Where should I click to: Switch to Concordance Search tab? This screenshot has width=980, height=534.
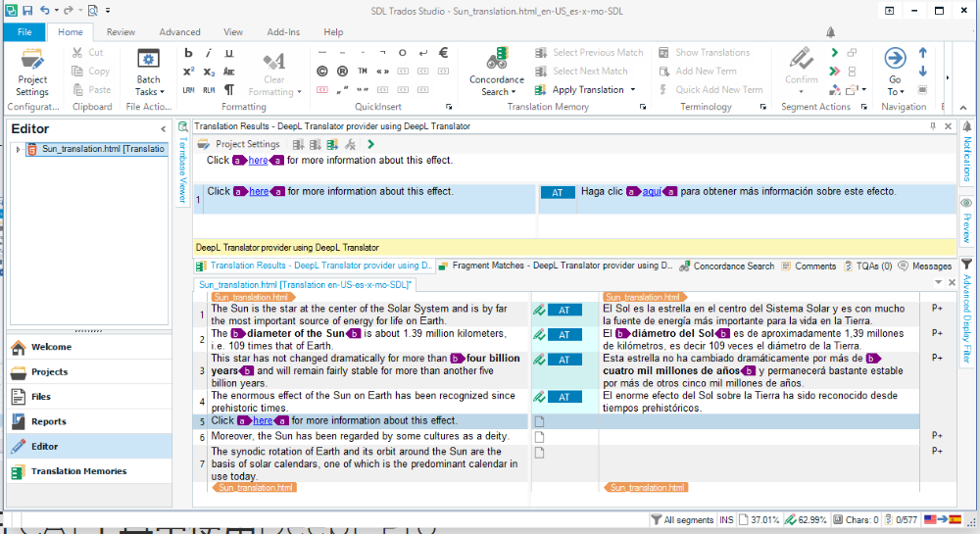tap(727, 267)
